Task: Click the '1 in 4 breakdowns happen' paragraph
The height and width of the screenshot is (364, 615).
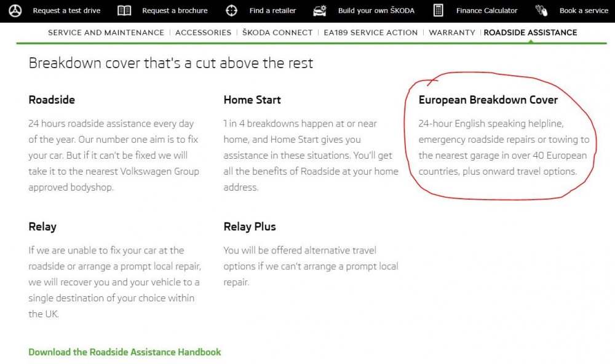Action: [x=311, y=156]
